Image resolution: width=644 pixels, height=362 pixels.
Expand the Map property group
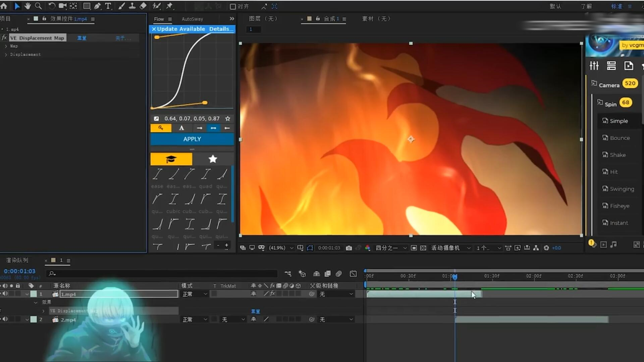(x=6, y=46)
